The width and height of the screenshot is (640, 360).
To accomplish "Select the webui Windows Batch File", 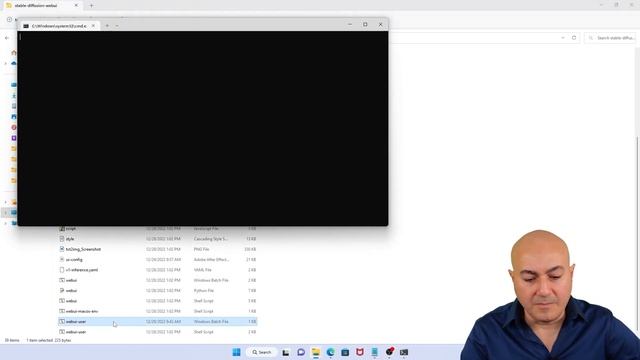I will (158, 280).
